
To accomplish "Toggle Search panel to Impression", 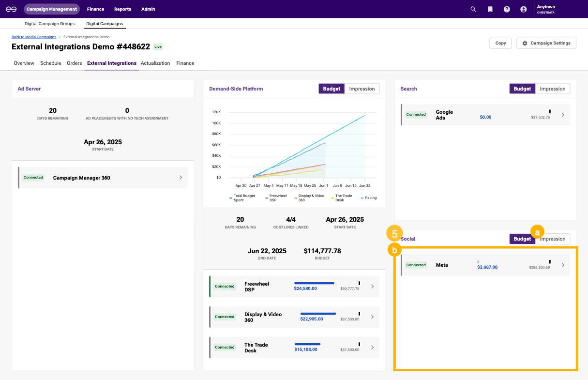I will 552,89.
